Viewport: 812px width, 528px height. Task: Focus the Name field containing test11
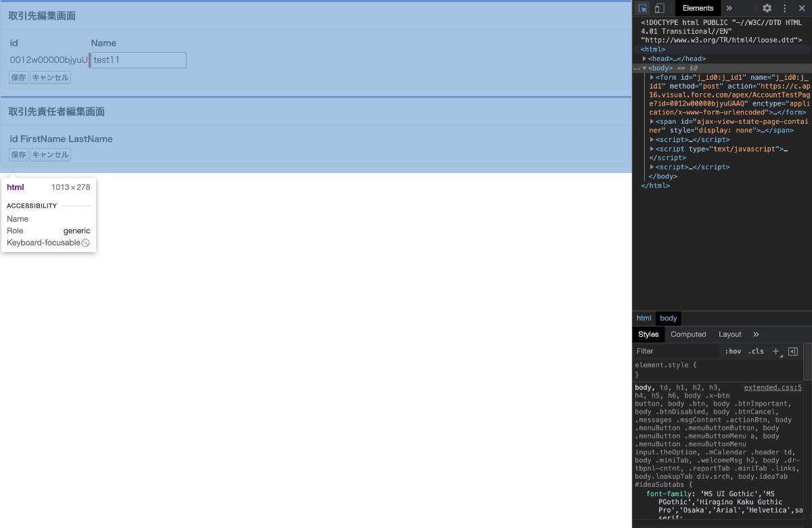[139, 60]
